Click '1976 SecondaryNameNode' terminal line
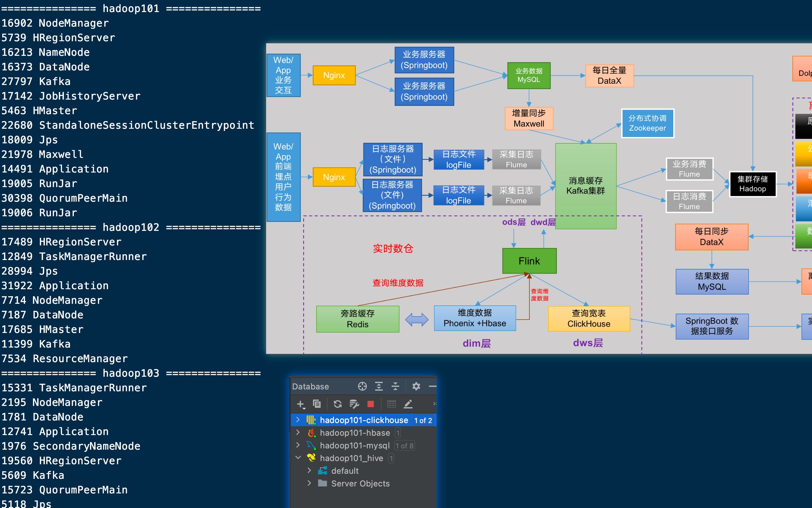Viewport: 812px width, 508px height. (71, 446)
